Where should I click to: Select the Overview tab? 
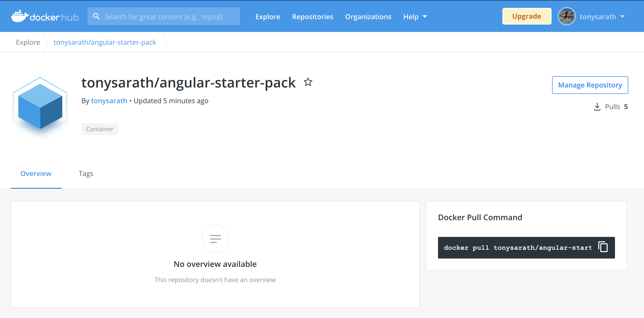(x=36, y=173)
